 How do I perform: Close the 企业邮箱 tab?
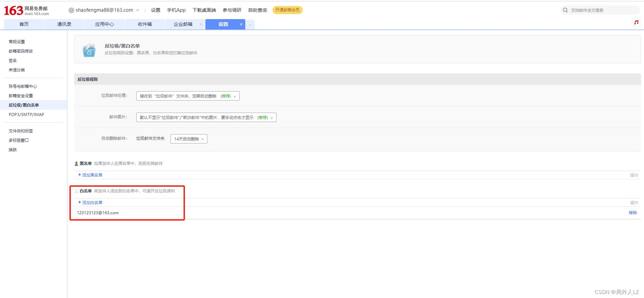201,24
